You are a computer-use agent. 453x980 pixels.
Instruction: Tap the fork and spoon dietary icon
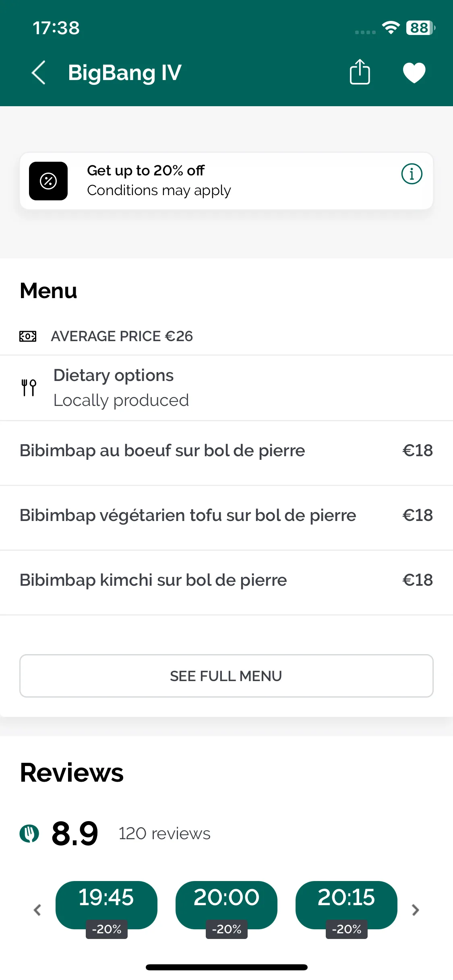click(29, 388)
